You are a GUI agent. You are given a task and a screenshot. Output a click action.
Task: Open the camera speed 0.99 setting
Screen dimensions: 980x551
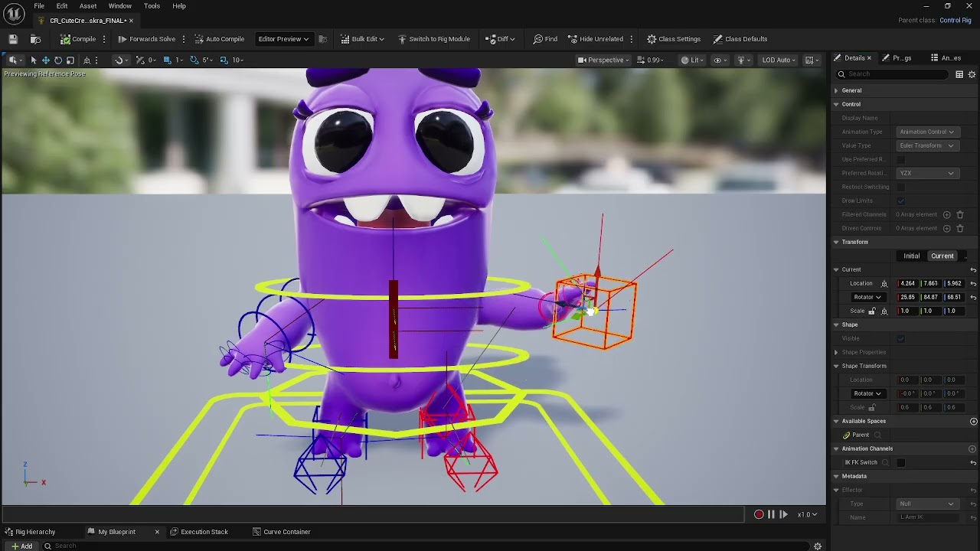[651, 60]
